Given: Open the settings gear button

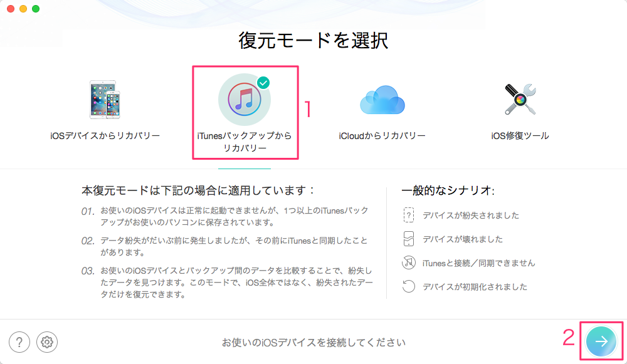Looking at the screenshot, I should click(47, 342).
